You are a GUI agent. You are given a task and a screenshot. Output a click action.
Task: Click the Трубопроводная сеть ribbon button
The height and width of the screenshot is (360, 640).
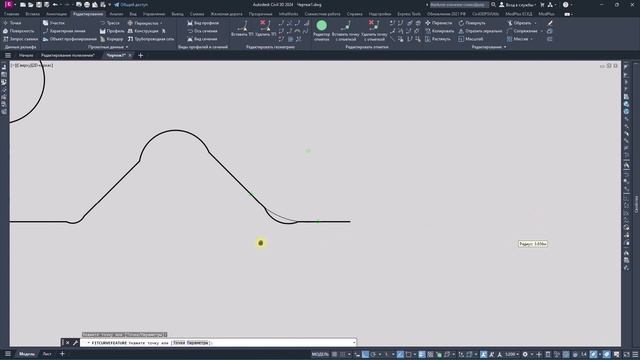151,39
